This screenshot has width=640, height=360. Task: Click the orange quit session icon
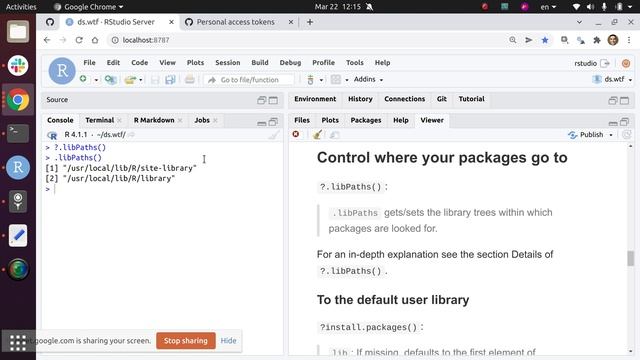coord(626,63)
